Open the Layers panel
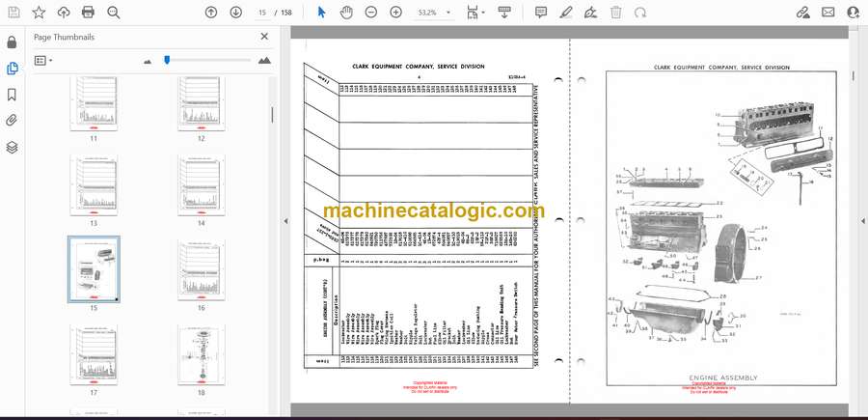The height and width of the screenshot is (420, 868). coord(12,147)
